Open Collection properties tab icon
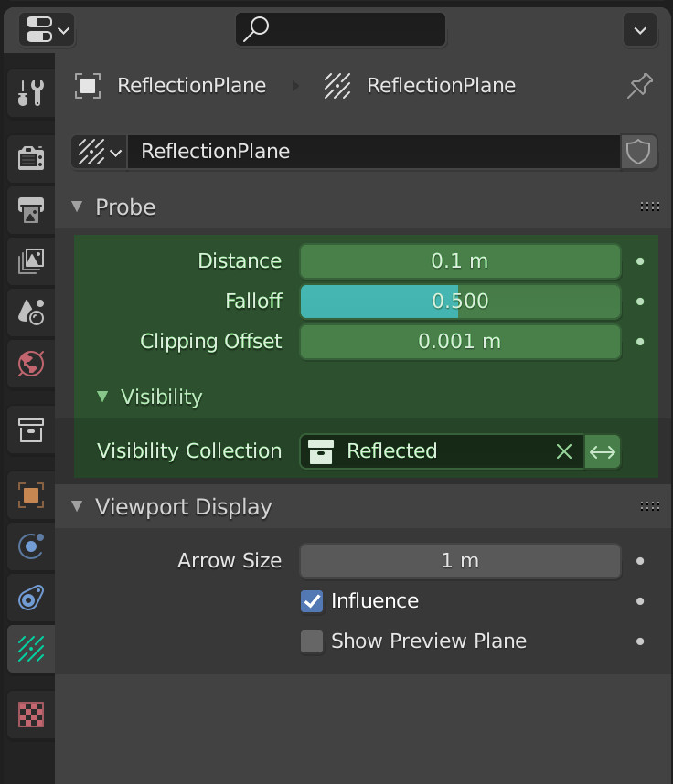This screenshot has height=784, width=673. click(31, 430)
